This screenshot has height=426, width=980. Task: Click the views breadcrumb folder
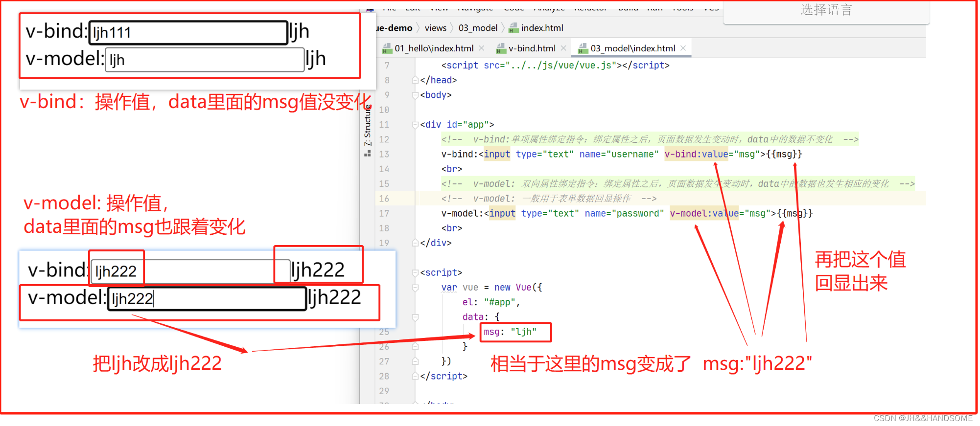tap(436, 28)
